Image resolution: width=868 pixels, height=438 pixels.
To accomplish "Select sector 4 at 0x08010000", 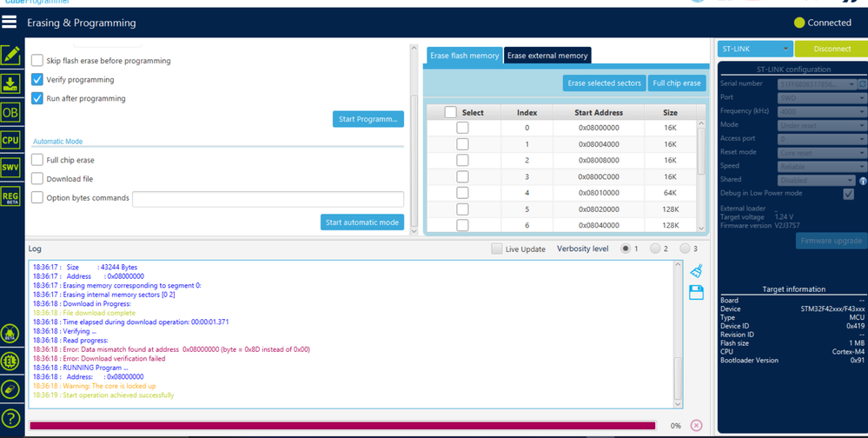I will click(462, 193).
